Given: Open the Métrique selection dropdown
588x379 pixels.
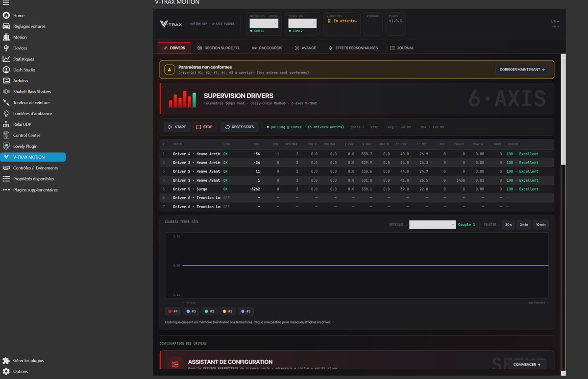Looking at the screenshot, I should (433, 225).
